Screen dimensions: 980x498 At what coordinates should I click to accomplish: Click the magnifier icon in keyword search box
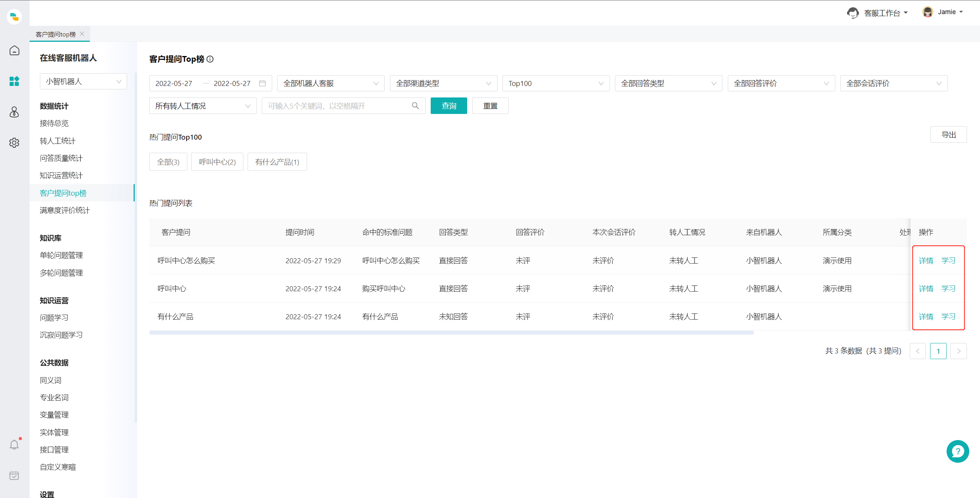point(415,106)
